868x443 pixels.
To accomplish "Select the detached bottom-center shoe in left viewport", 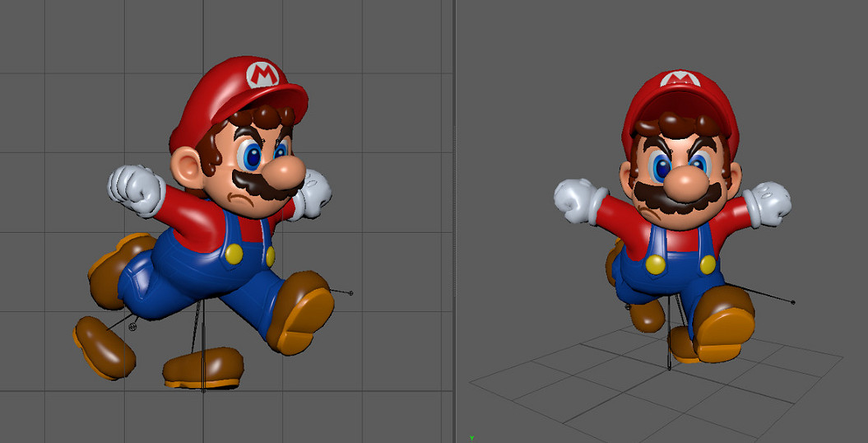I will point(203,368).
